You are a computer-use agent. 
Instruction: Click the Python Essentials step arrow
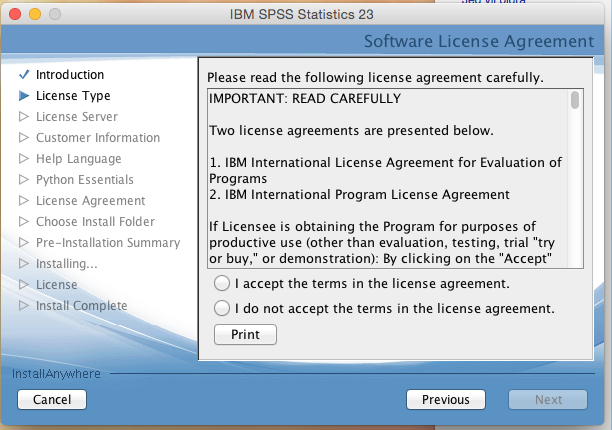click(x=24, y=180)
